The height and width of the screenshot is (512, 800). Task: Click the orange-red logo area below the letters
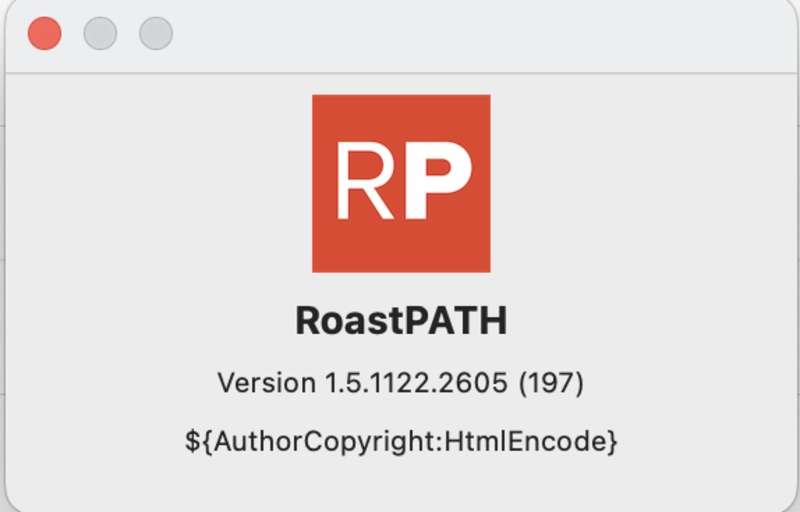(x=401, y=250)
